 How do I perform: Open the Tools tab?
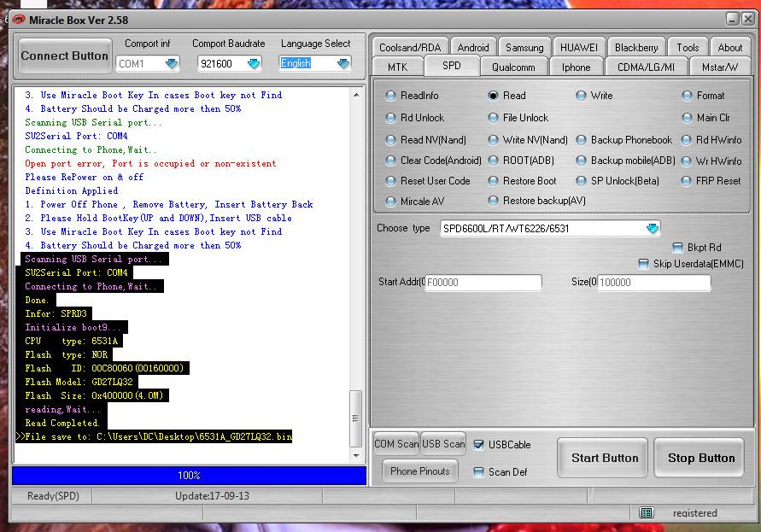tap(688, 47)
